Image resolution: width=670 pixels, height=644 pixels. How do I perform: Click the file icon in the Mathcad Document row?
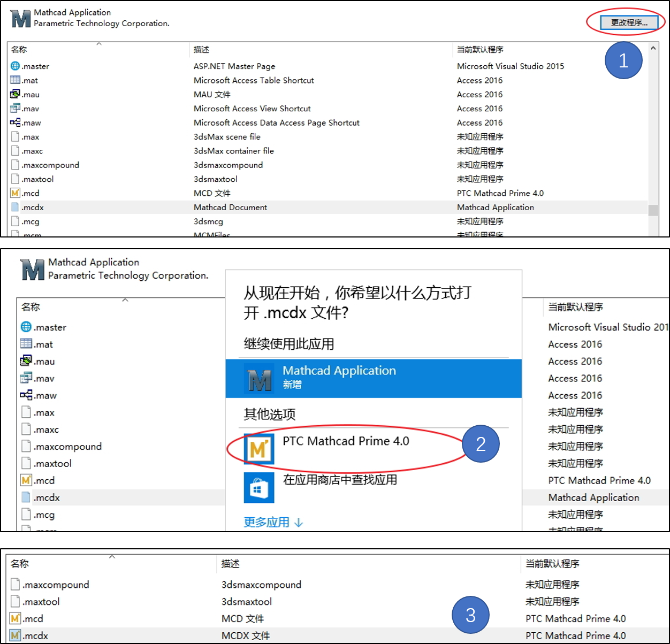[16, 207]
